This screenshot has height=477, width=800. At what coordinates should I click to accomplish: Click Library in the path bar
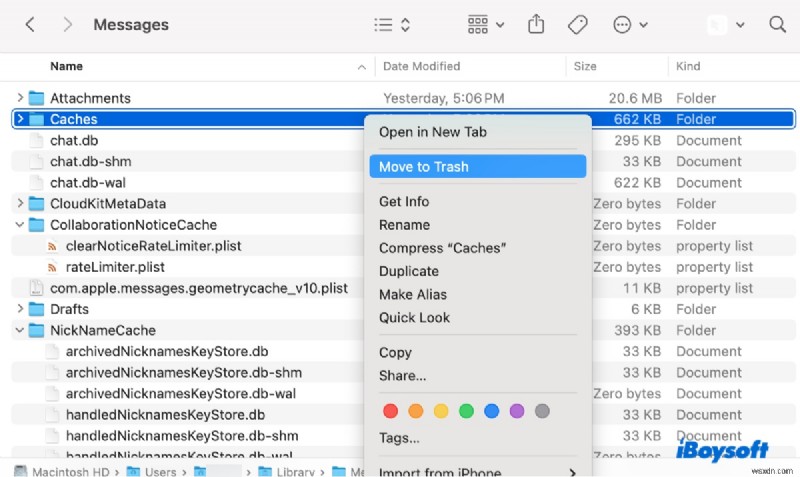(x=287, y=472)
